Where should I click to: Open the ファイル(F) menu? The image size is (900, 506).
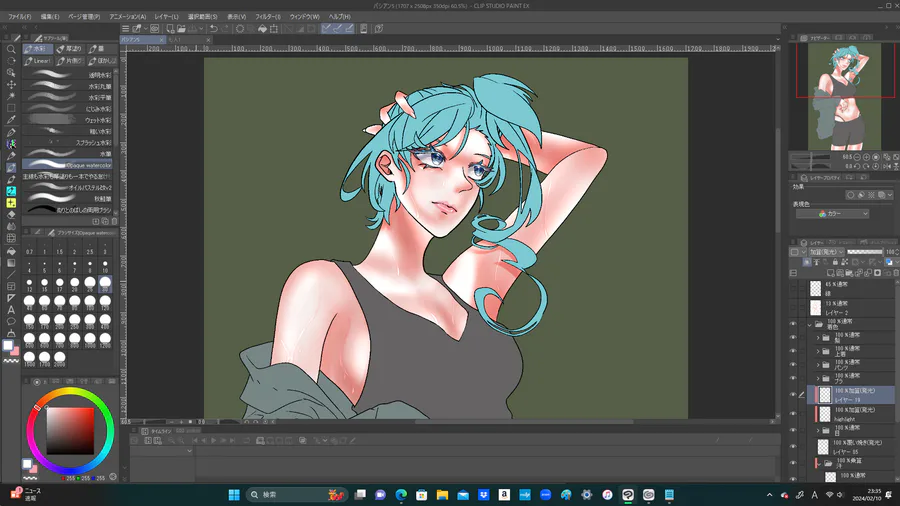click(x=20, y=17)
